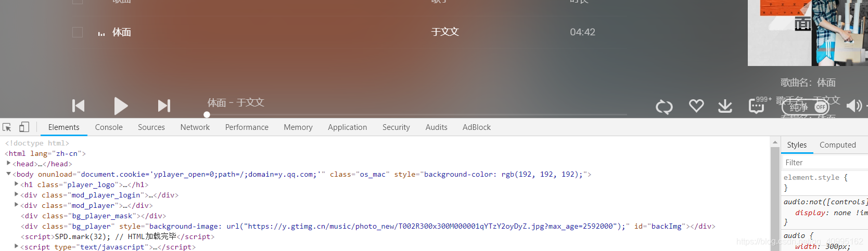Switch to the Performance tab
The height and width of the screenshot is (251, 868).
click(x=247, y=127)
